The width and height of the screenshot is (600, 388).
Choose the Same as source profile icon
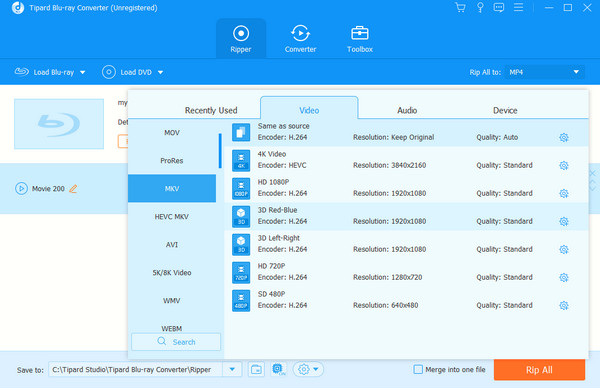(241, 132)
